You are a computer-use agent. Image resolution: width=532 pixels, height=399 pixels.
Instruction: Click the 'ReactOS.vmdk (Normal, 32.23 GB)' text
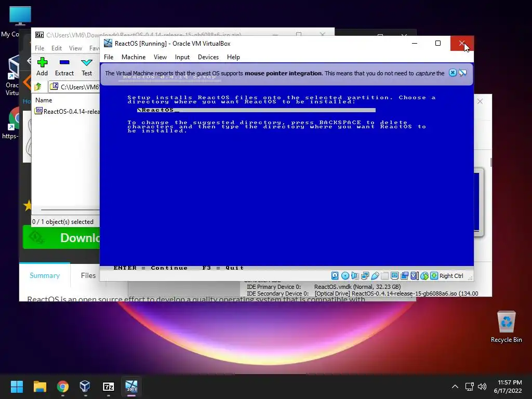point(357,287)
